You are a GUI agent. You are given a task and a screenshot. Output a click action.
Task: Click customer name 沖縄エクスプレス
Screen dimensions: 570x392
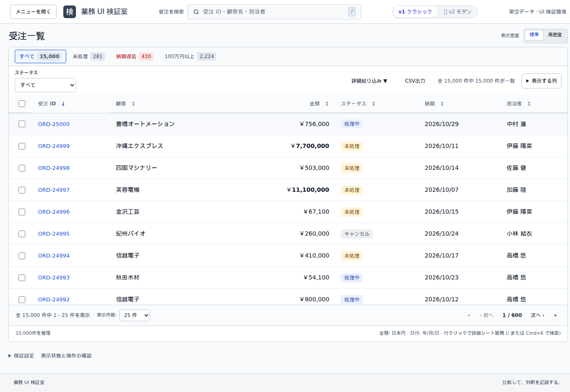(140, 146)
